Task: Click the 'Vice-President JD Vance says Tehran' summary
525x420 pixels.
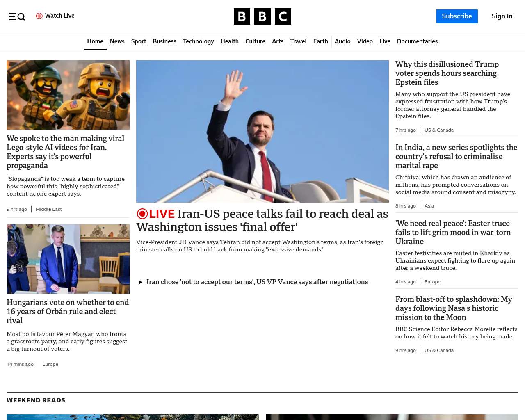Action: pos(260,246)
